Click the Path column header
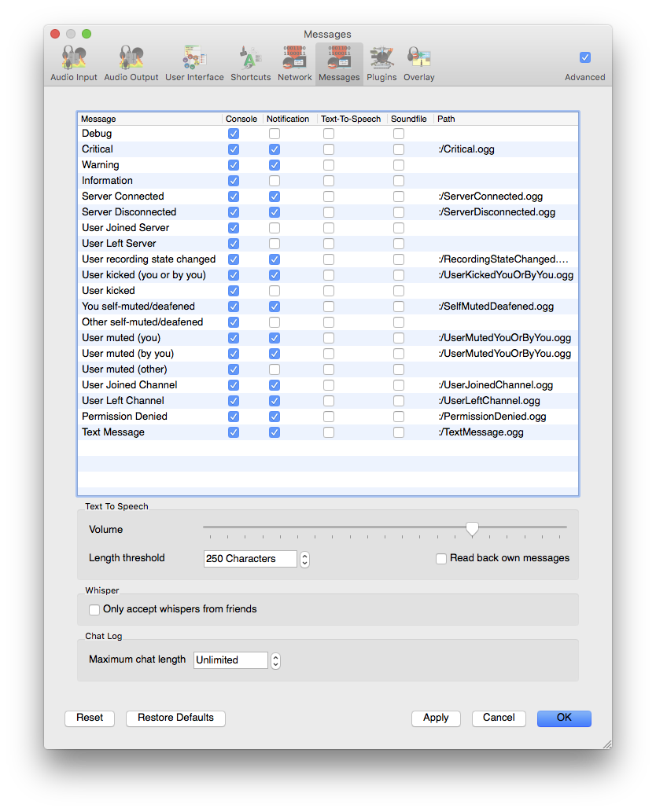 (505, 119)
